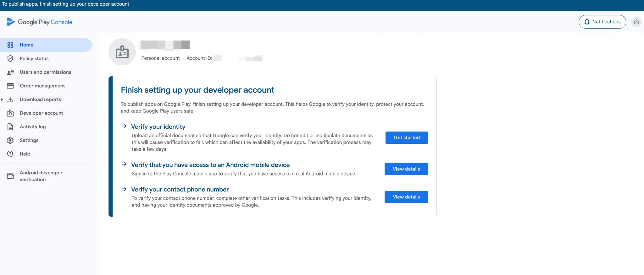The image size is (644, 275).
Task: Click the Verify your identity heading
Action: [158, 127]
